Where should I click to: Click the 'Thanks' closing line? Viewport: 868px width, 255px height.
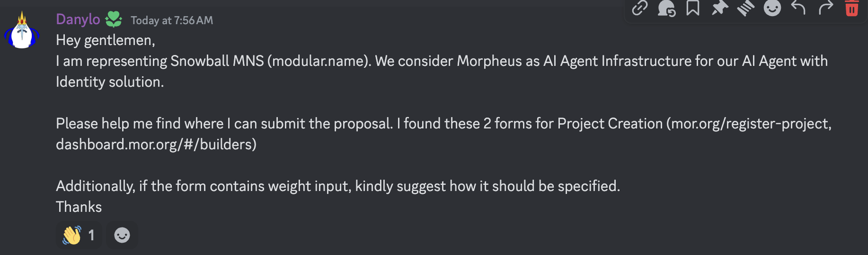(79, 207)
